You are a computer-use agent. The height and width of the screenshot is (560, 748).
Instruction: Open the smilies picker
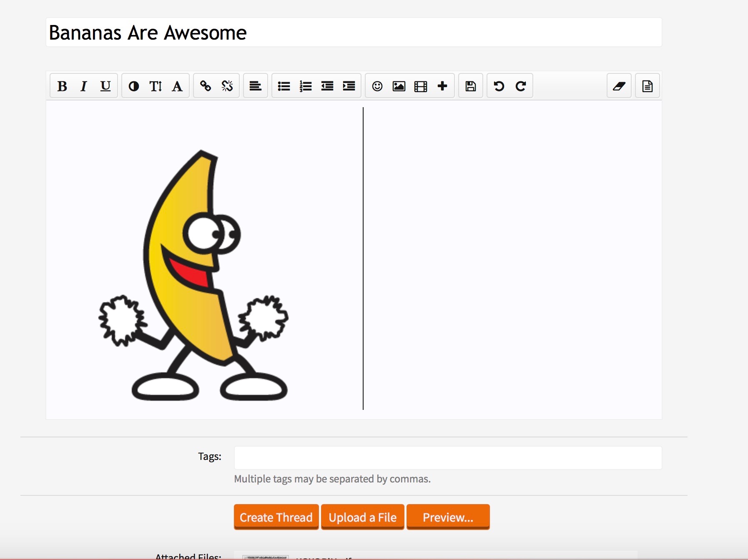pyautogui.click(x=377, y=86)
